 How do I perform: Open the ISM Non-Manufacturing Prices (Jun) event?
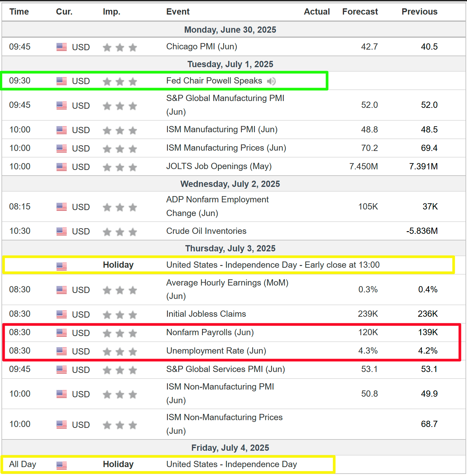pyautogui.click(x=224, y=424)
